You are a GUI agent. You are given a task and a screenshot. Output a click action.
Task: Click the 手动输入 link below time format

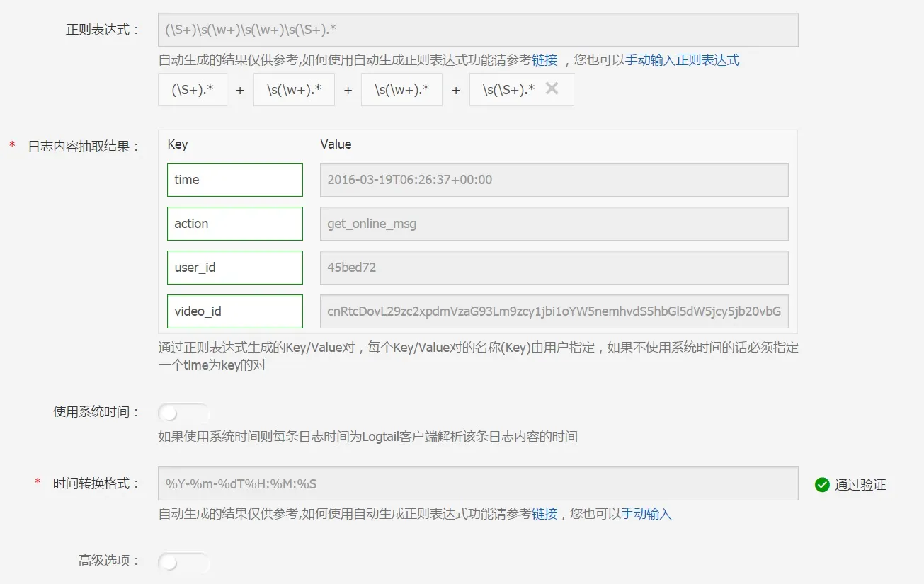648,514
